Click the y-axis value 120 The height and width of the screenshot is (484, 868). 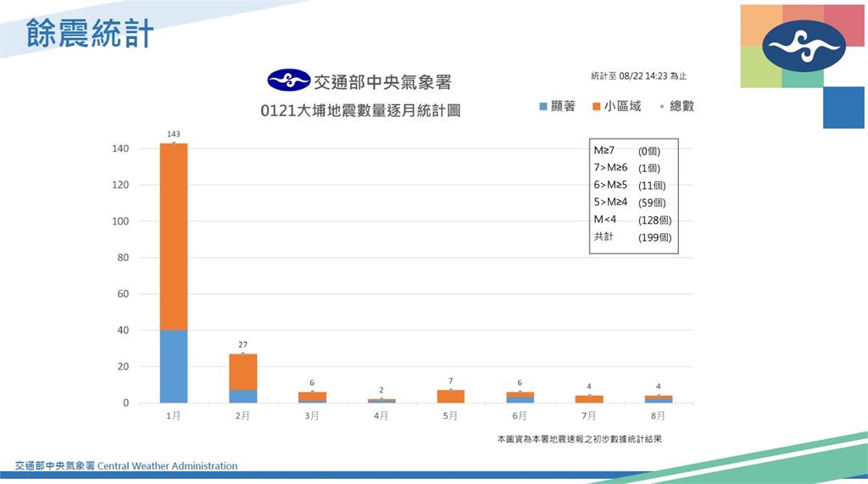(120, 185)
